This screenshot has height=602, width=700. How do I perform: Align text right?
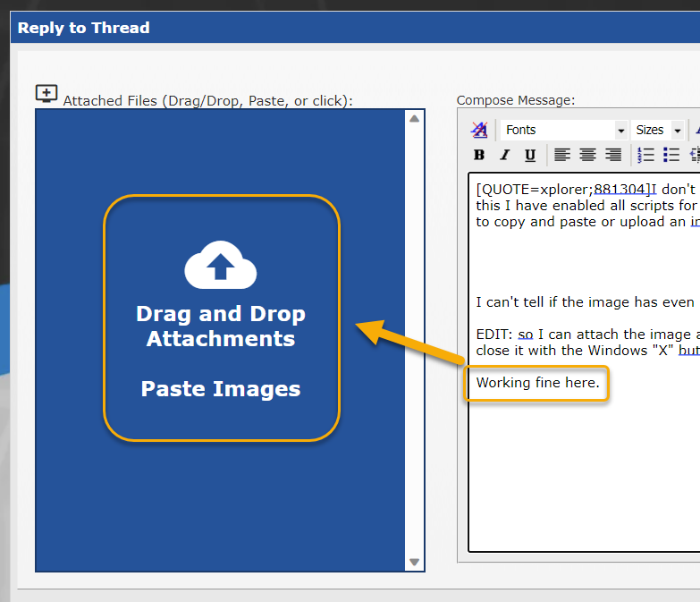click(613, 155)
